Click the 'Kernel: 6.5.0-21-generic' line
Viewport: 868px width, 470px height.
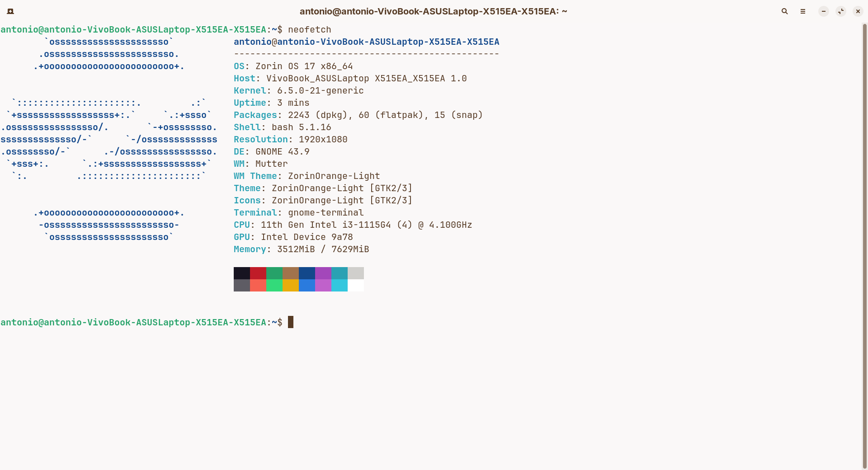(299, 90)
